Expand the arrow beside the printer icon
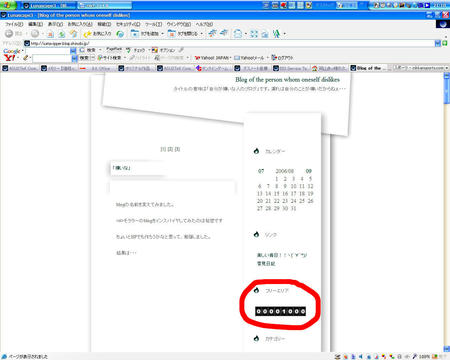450x360 pixels. click(246, 34)
